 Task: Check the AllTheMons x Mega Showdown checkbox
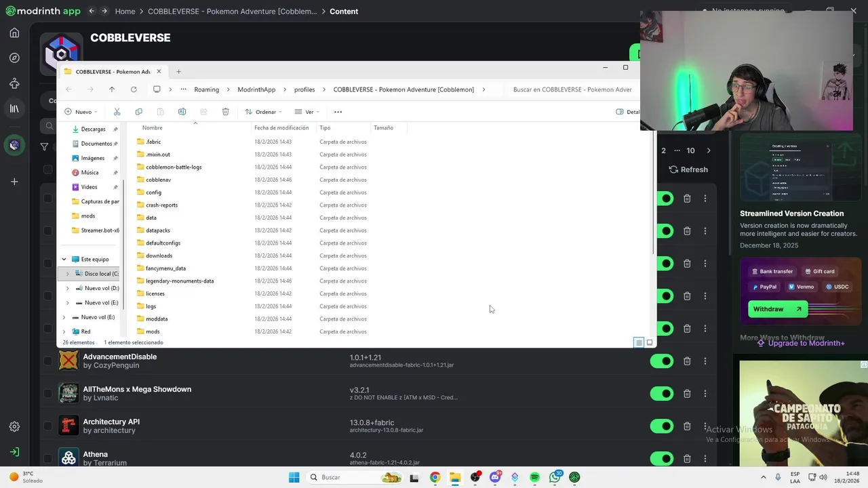point(47,393)
